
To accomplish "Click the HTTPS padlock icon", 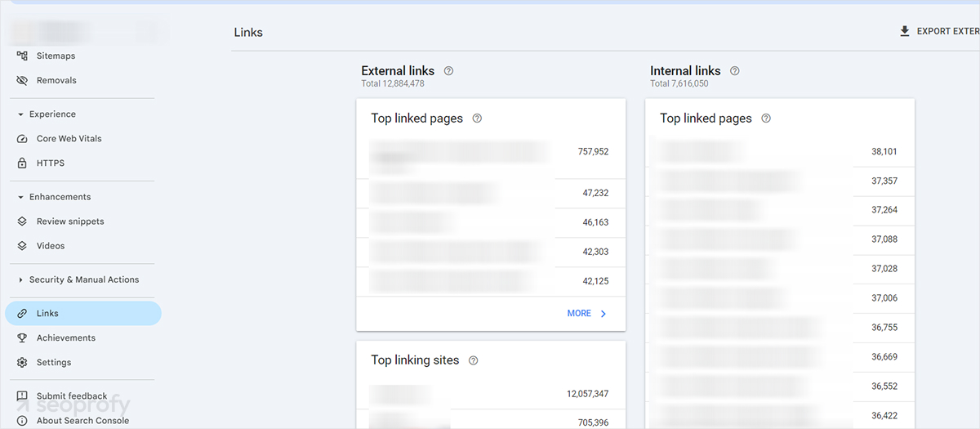I will tap(22, 163).
